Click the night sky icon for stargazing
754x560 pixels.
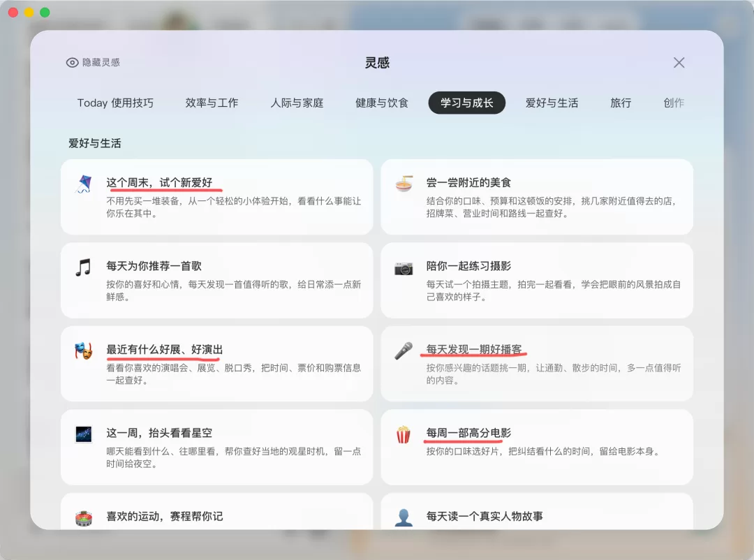click(84, 434)
